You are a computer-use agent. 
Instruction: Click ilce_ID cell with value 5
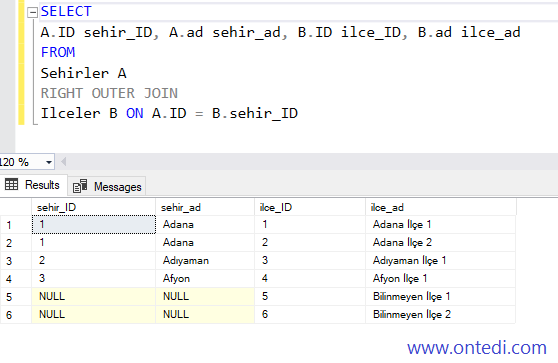click(x=310, y=296)
